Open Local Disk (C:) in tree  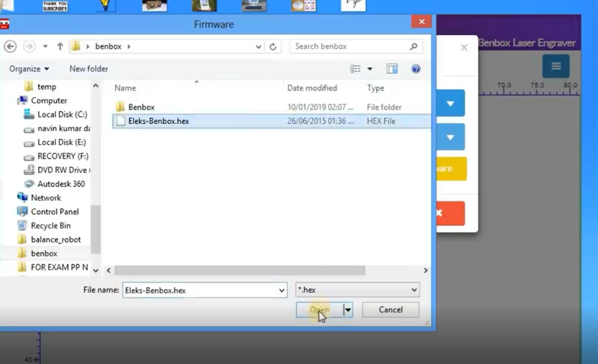coord(62,114)
